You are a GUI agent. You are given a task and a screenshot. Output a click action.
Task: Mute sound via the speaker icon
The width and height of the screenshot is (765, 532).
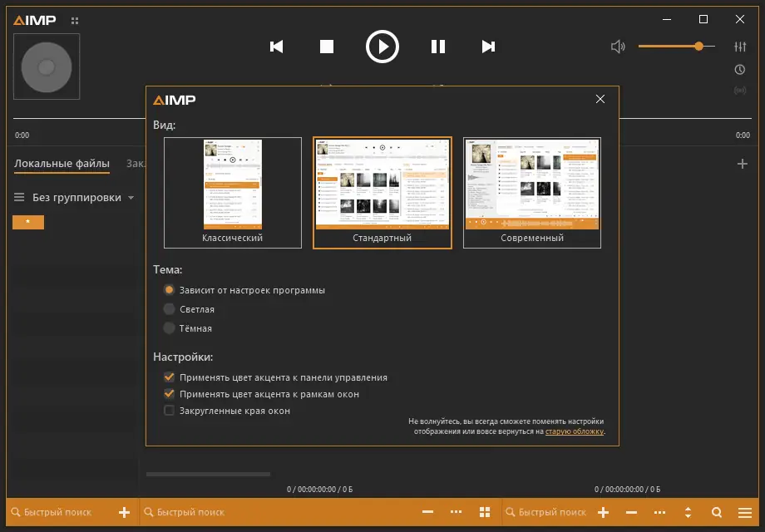(618, 47)
